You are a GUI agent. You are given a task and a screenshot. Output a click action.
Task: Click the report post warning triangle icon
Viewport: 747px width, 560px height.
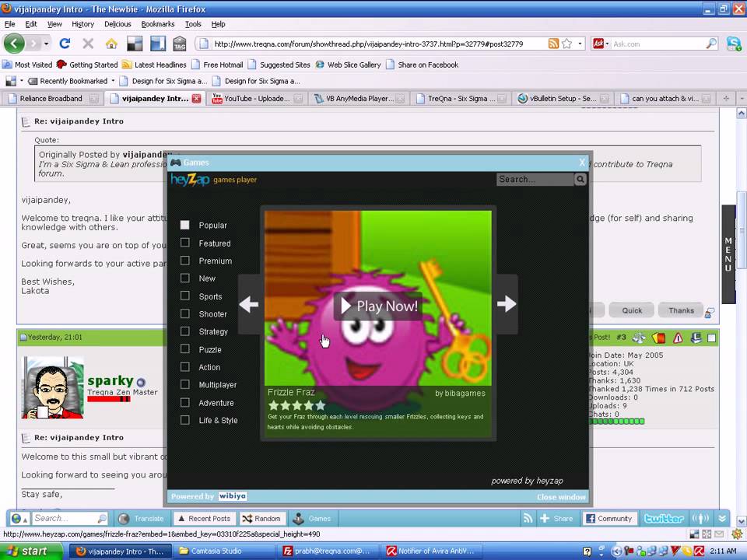[678, 338]
